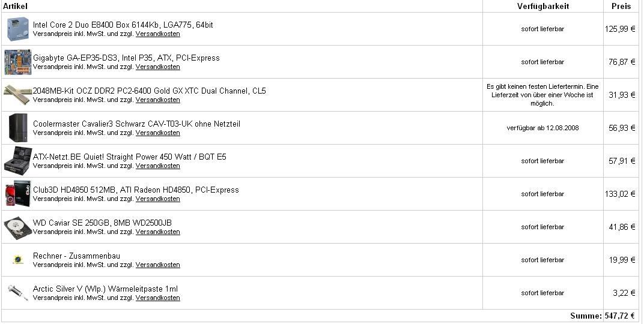Click the Artikel column header

(x=15, y=6)
